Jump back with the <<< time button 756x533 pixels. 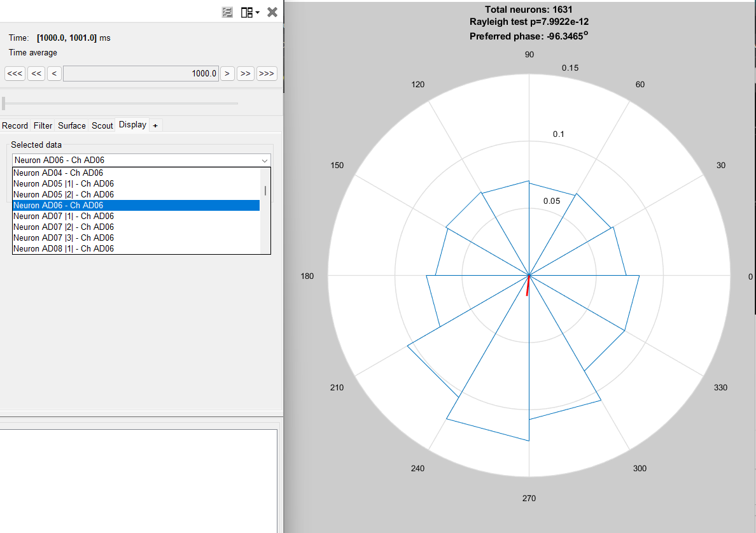(15, 73)
